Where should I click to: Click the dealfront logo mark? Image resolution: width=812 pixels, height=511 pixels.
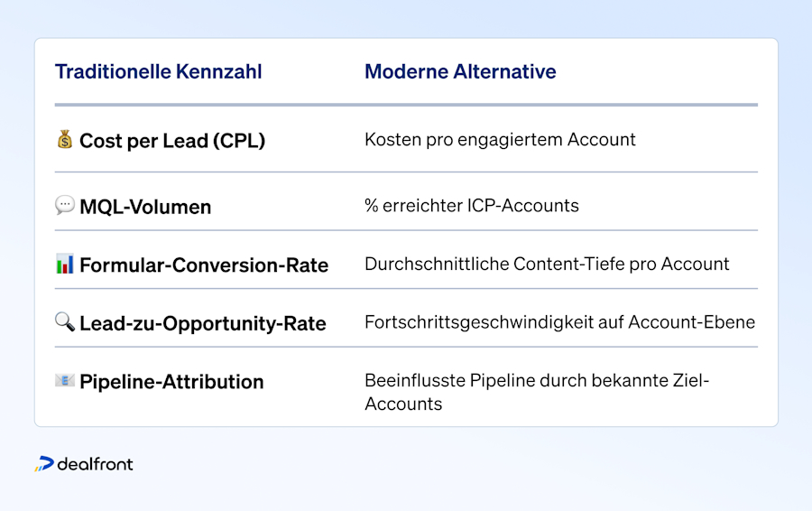click(x=44, y=464)
